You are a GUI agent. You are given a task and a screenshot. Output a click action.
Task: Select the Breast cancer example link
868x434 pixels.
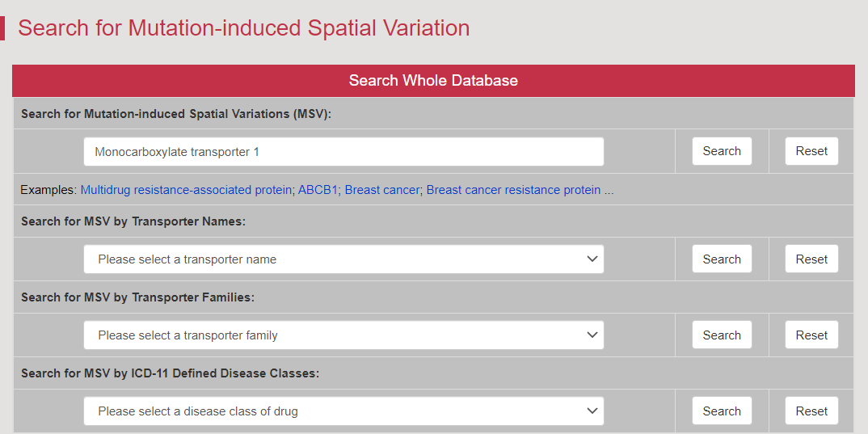coord(381,190)
